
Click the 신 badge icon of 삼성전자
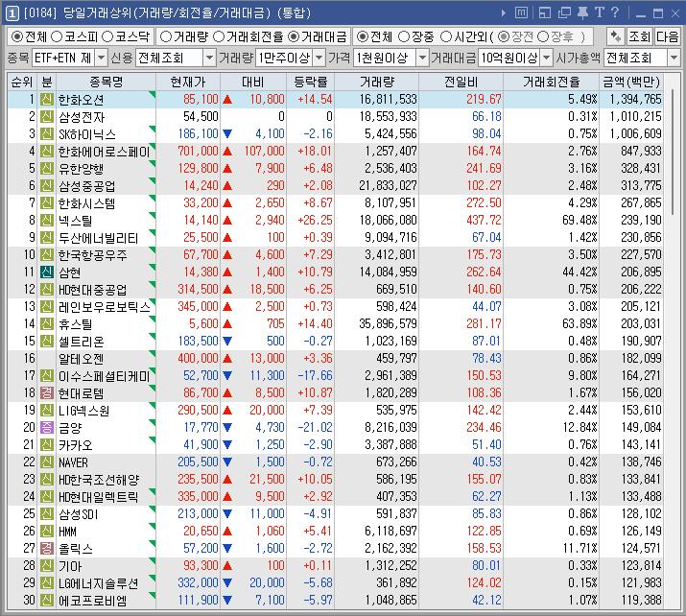click(47, 117)
